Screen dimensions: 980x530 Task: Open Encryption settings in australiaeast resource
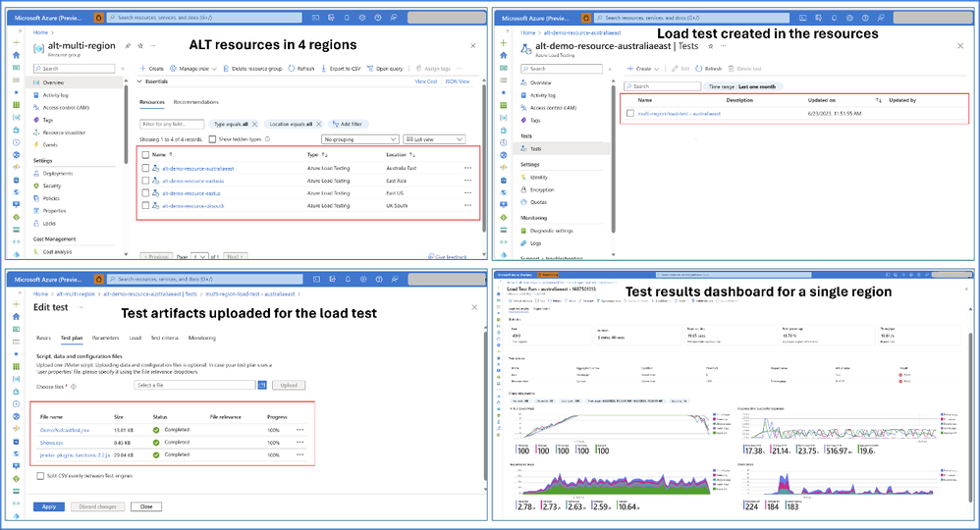[x=537, y=190]
